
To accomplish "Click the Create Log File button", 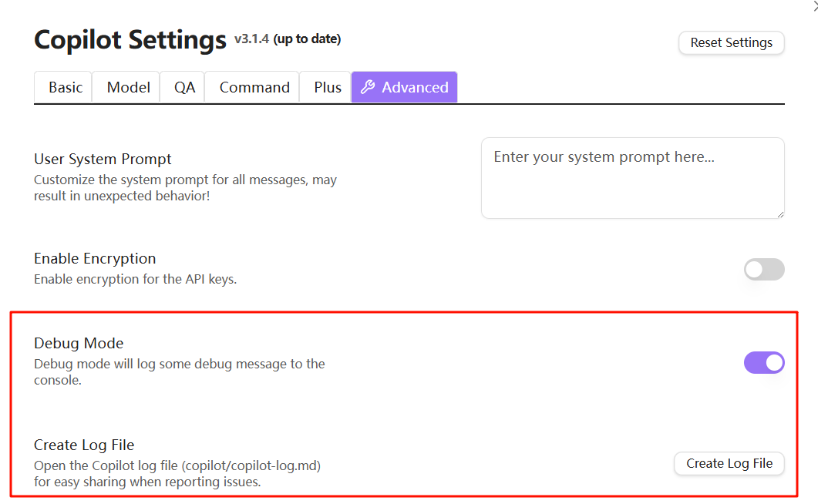I will pyautogui.click(x=729, y=463).
